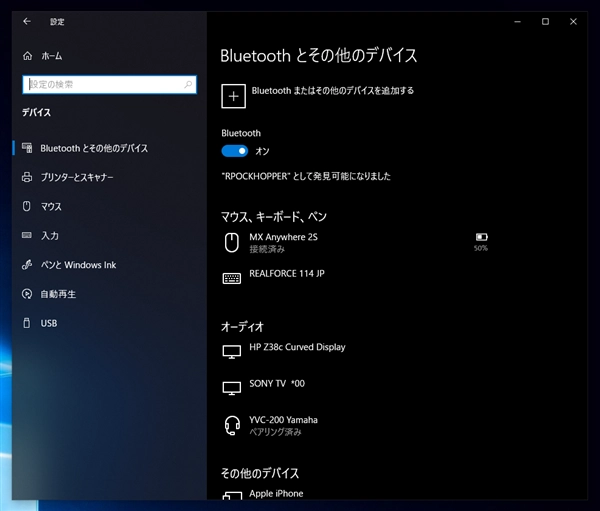600x511 pixels.
Task: Click the printer icon in the sidebar
Action: [27, 177]
